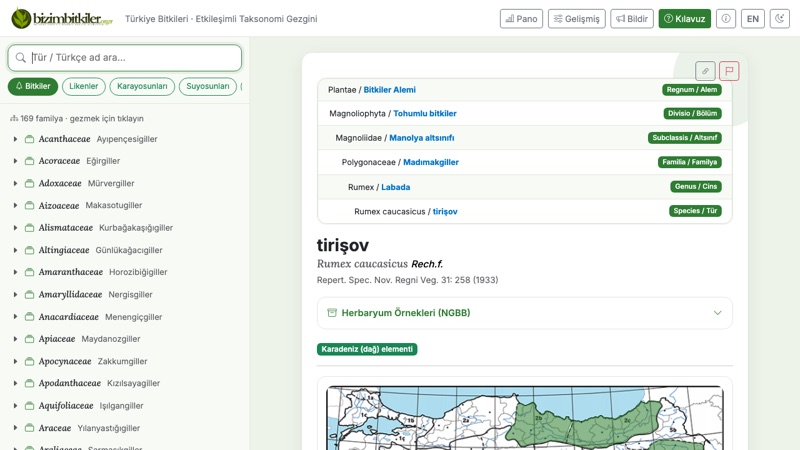Click the Aquifoliaceae folder icon

pyautogui.click(x=30, y=406)
